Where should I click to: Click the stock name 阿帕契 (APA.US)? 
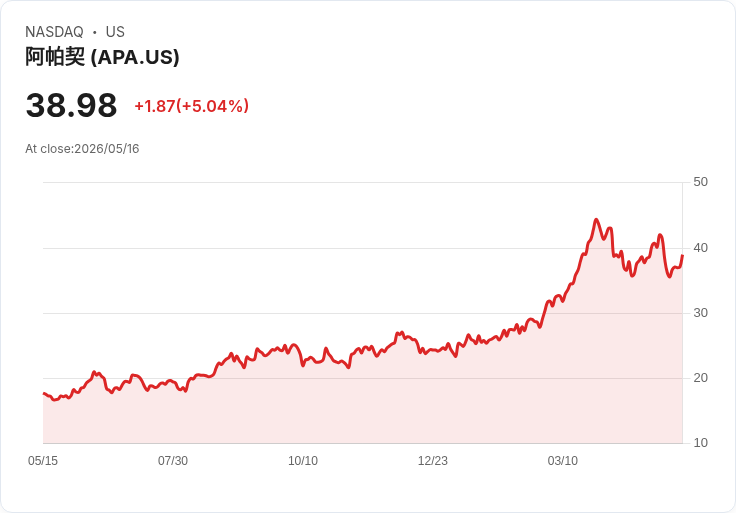(x=102, y=57)
